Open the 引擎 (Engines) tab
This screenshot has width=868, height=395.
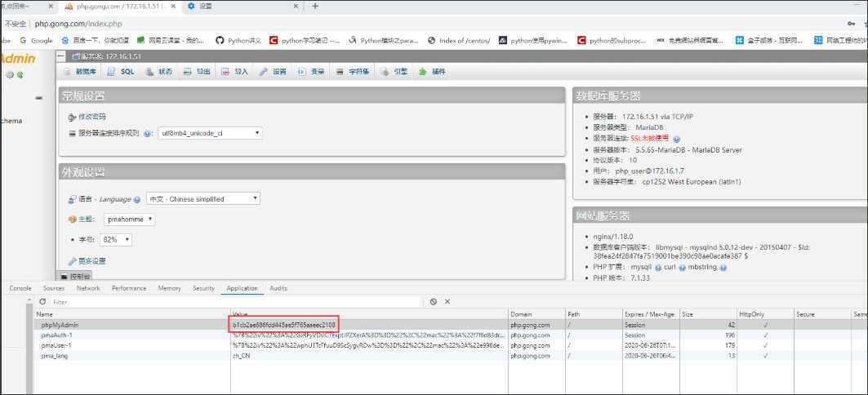[x=394, y=72]
